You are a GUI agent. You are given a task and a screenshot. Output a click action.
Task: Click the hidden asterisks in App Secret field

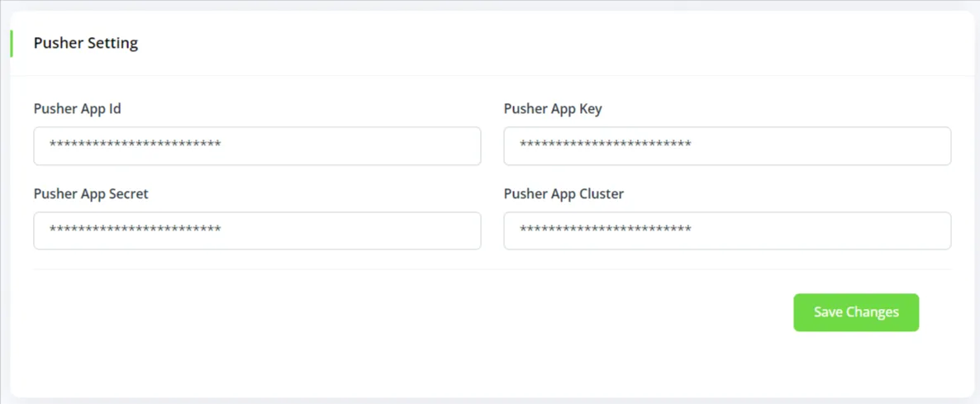(135, 230)
